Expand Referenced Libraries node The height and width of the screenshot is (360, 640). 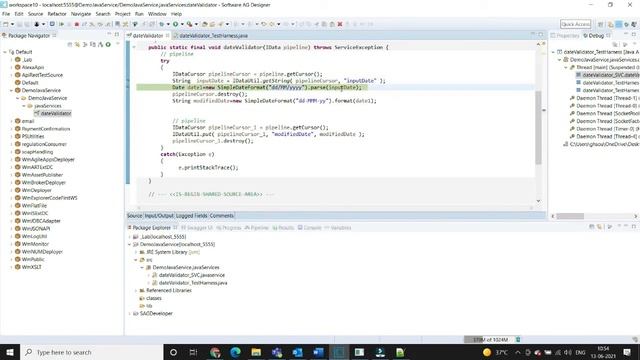pos(136,291)
